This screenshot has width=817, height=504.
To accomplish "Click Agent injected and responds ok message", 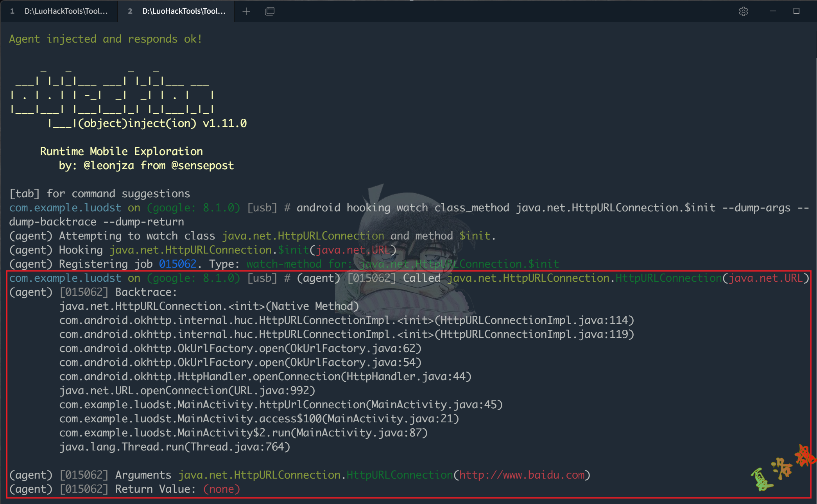I will 105,38.
